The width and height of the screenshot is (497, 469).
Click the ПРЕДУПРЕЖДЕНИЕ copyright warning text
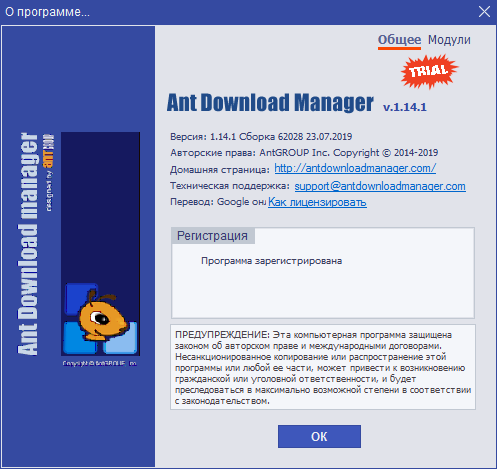click(323, 367)
